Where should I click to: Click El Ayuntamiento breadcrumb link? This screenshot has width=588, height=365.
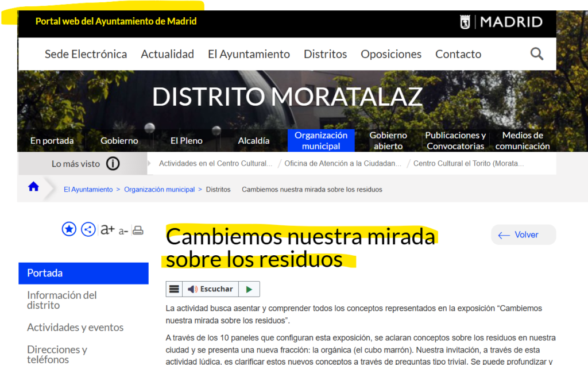click(88, 189)
